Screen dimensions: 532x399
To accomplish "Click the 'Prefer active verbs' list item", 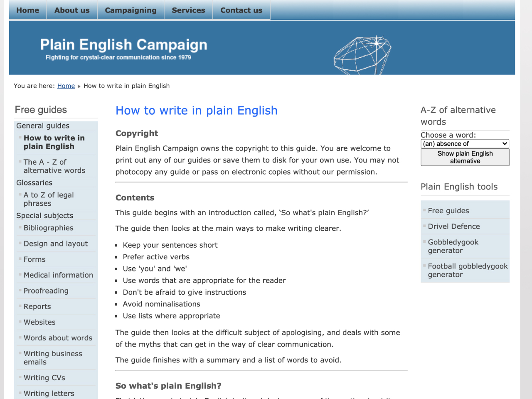I will point(156,257).
